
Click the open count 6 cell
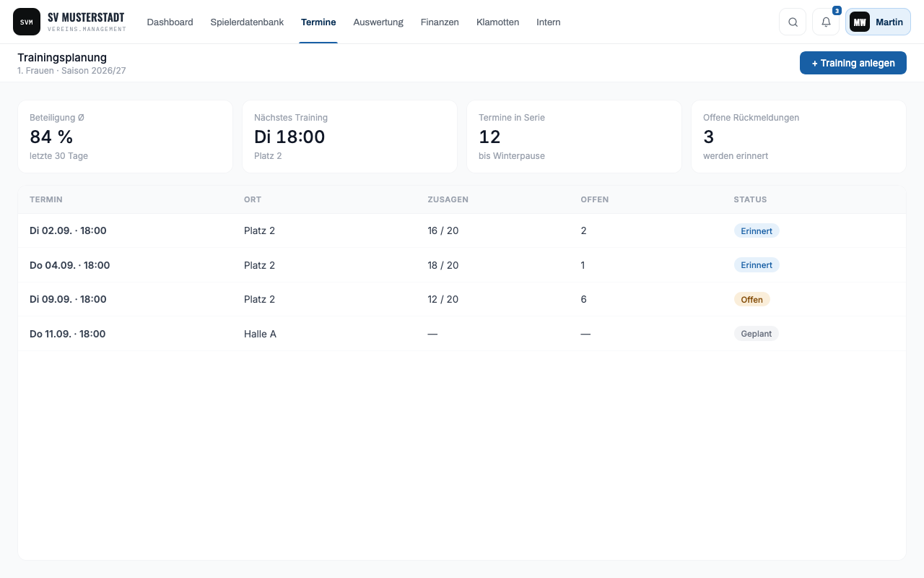[584, 299]
